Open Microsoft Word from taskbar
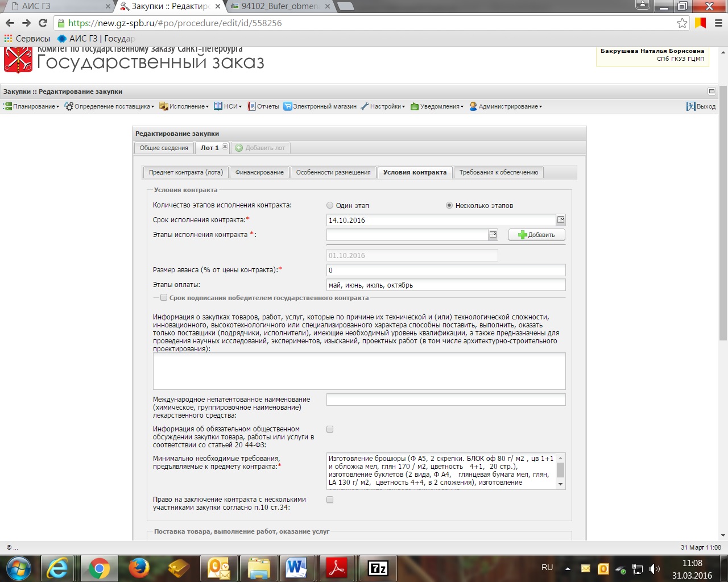Viewport: 728px width, 582px height. (296, 568)
